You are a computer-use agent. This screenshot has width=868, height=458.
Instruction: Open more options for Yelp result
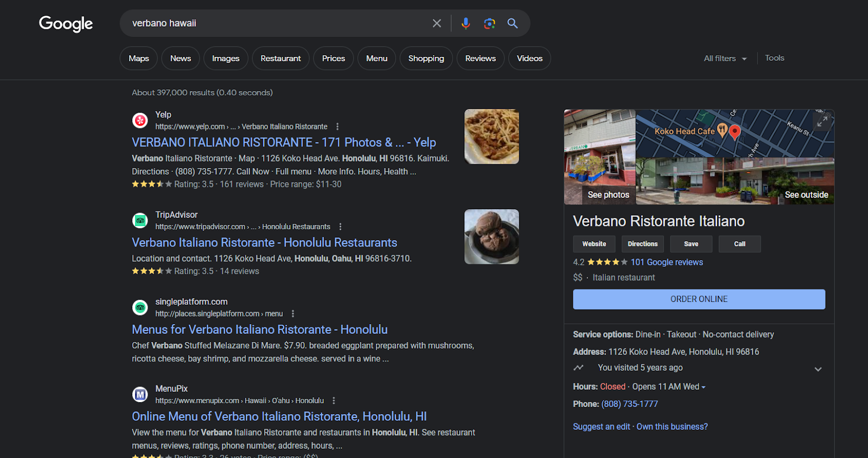click(337, 126)
